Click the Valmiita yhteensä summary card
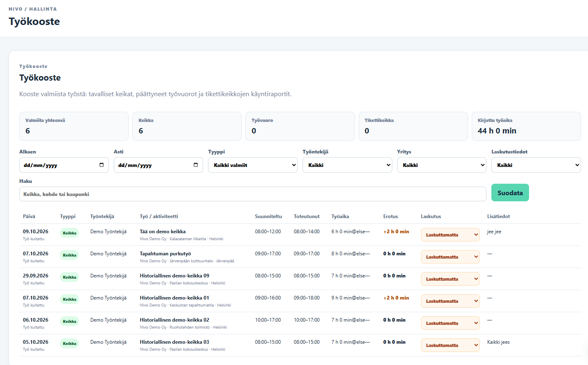Viewport: 588px width, 365px height. (74, 126)
